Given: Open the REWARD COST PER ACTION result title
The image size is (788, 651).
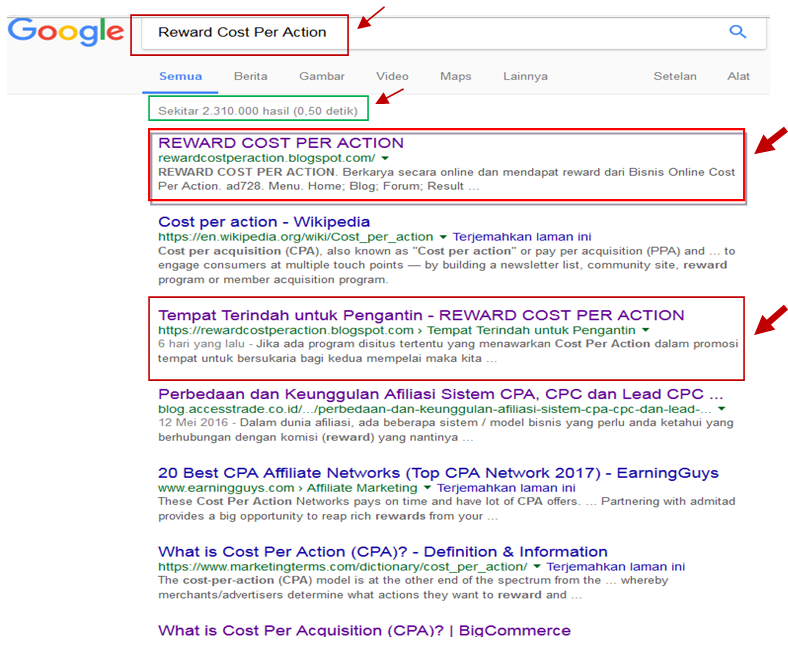Looking at the screenshot, I should coord(280,143).
